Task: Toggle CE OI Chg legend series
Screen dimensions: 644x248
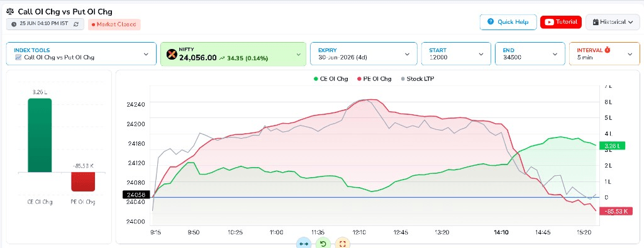Action: point(330,78)
